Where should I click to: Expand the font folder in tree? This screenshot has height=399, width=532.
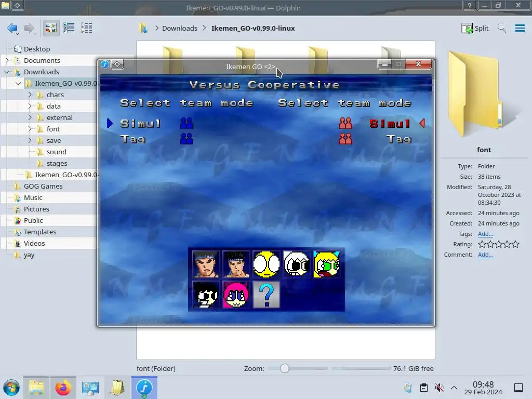point(30,129)
